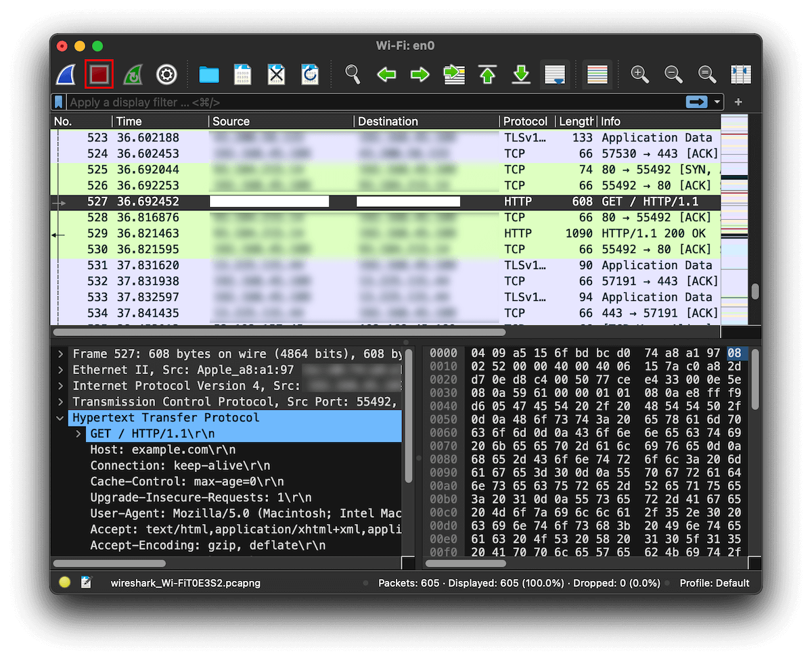The width and height of the screenshot is (812, 660).
Task: Restart the current capture
Action: tap(133, 74)
